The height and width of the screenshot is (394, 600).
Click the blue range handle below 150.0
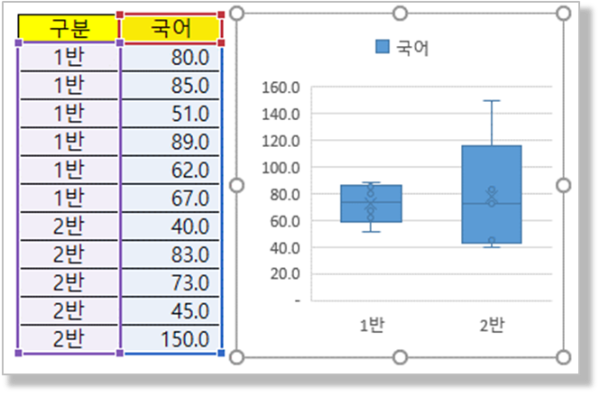point(221,353)
